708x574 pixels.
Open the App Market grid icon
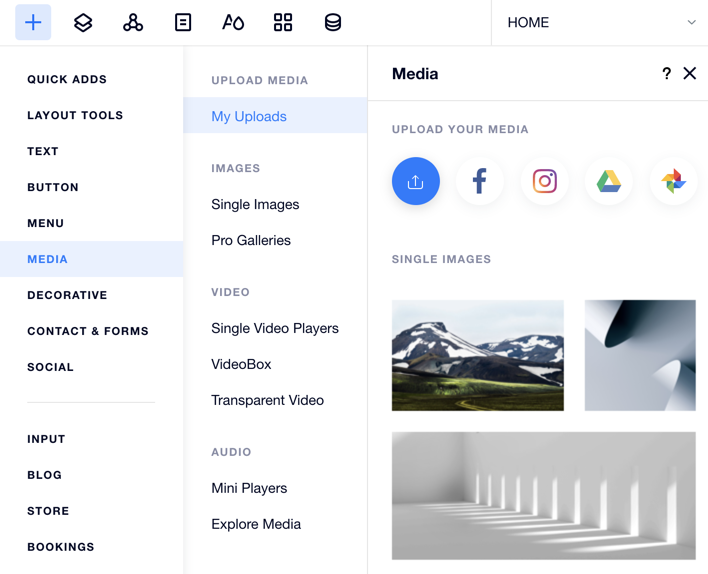[x=283, y=22]
